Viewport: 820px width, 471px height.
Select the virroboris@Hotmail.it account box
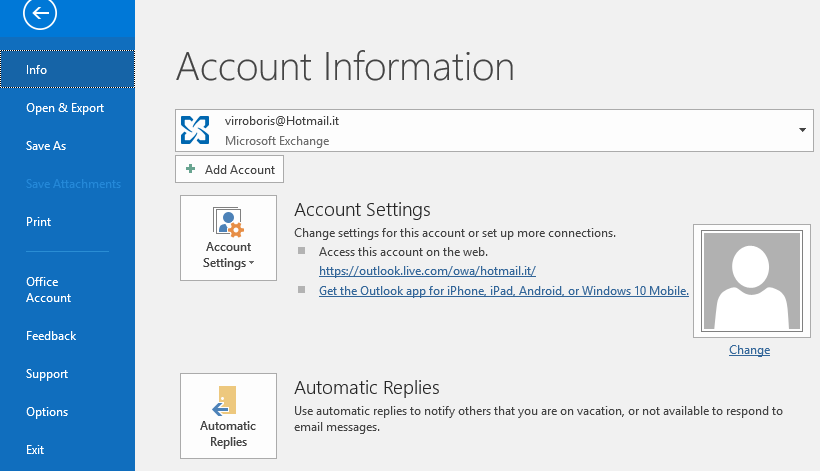pyautogui.click(x=494, y=130)
